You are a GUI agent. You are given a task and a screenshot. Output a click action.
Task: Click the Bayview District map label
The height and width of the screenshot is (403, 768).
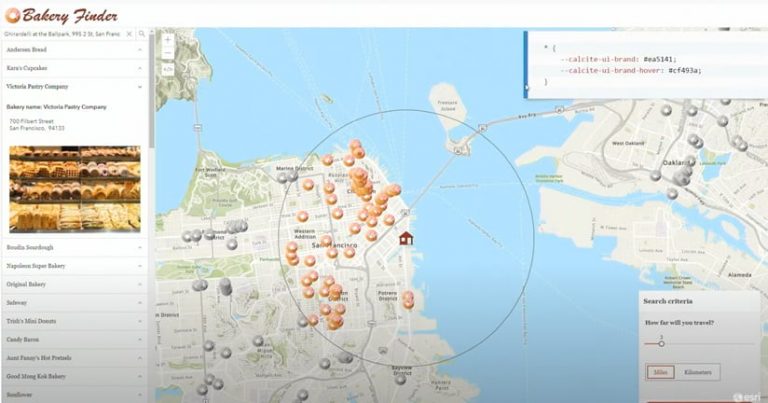[x=402, y=370]
